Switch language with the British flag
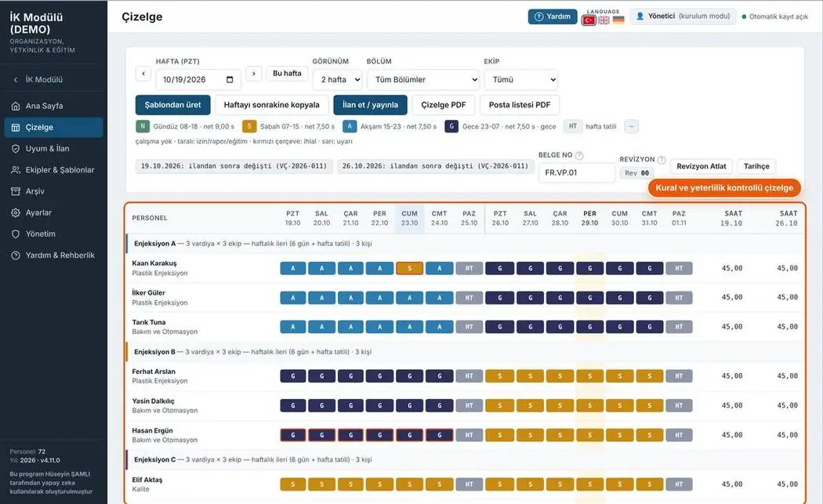The width and height of the screenshot is (823, 504). 604,20
